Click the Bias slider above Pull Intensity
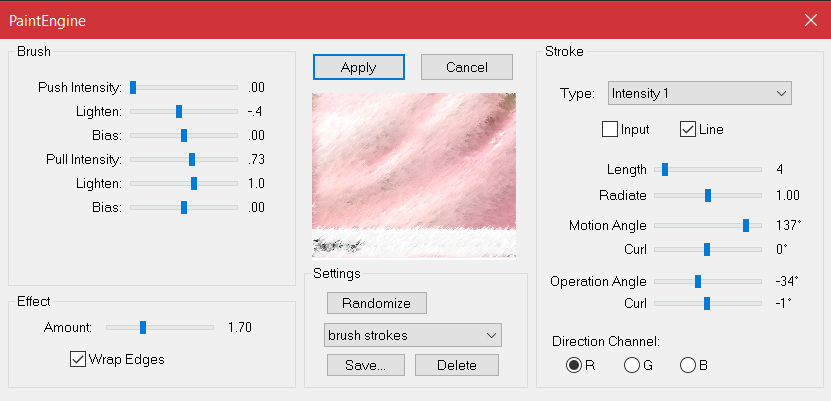Screen dimensions: 831x401 coord(184,135)
